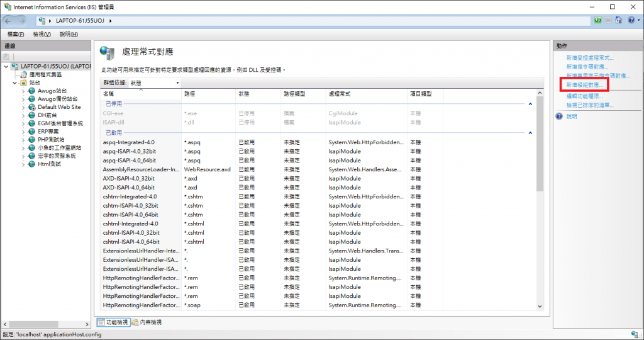The height and width of the screenshot is (340, 644).
Task: Expand the Default Web Site node
Action: pos(23,107)
